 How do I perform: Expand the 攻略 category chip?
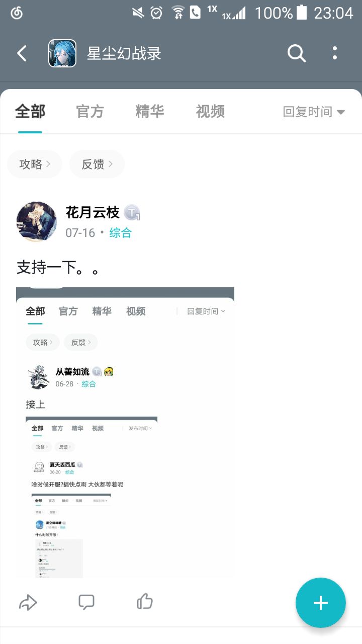35,164
